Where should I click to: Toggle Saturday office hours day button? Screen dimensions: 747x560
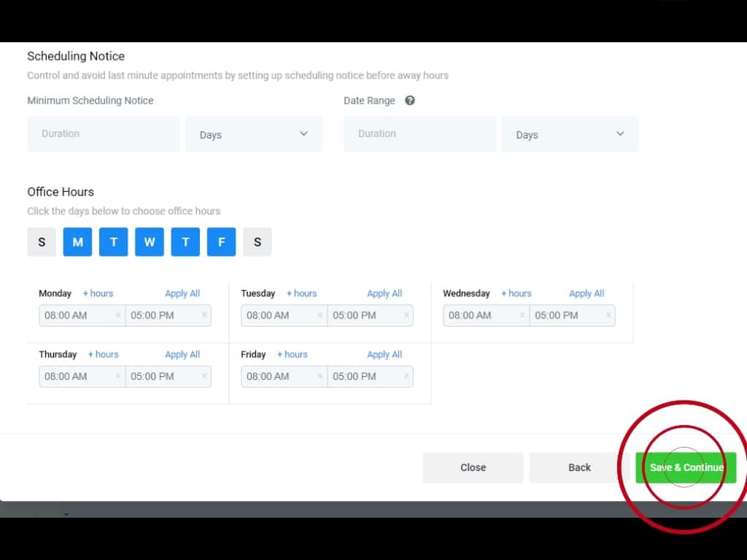click(x=258, y=242)
